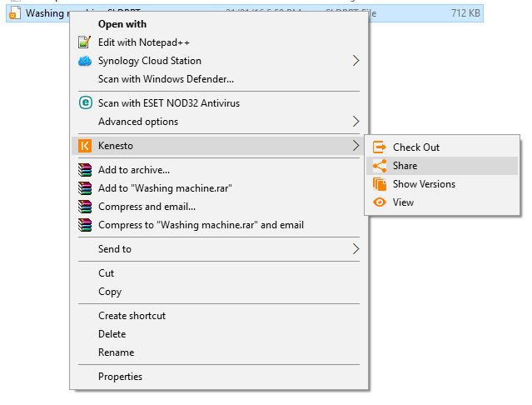Choose Add to archive...
Viewport: 532px width, 405px height.
(219, 170)
